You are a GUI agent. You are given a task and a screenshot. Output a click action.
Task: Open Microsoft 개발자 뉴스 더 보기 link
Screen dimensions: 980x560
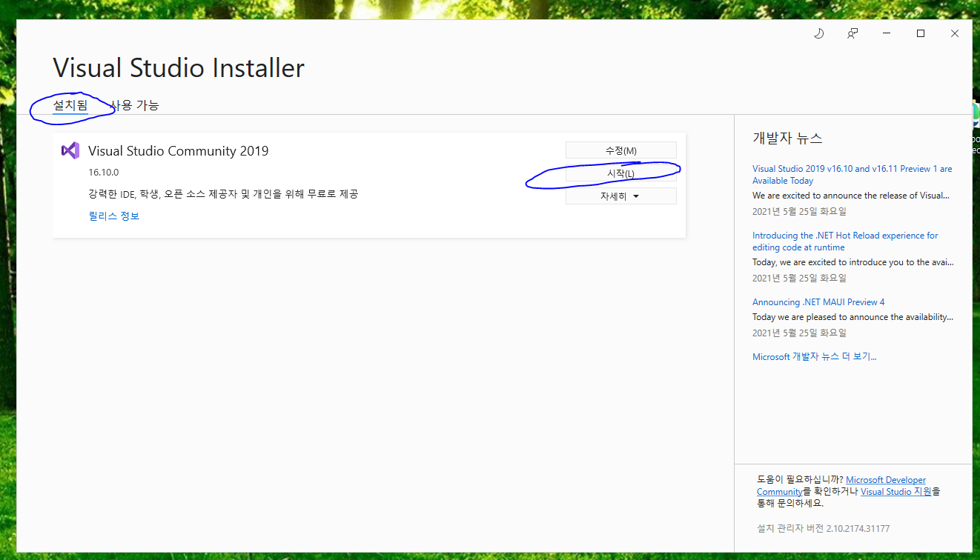(815, 357)
